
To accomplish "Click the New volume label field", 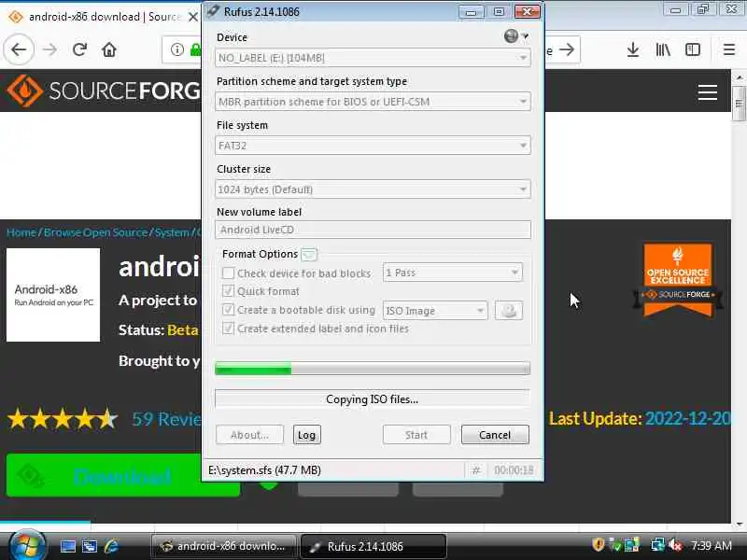I will tap(373, 230).
